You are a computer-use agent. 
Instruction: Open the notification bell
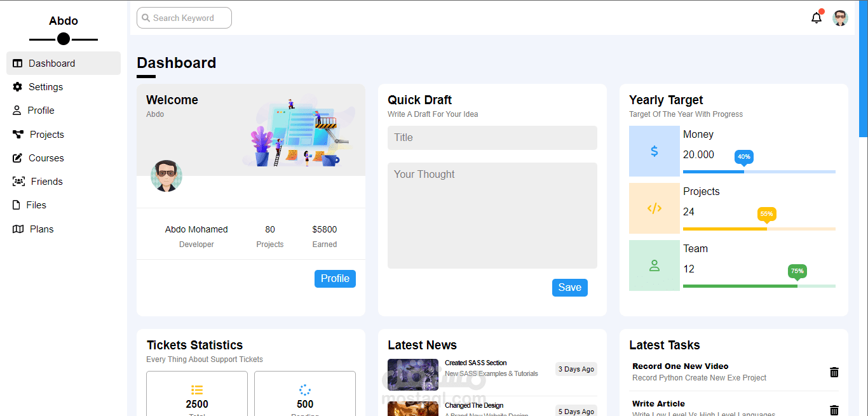point(816,18)
